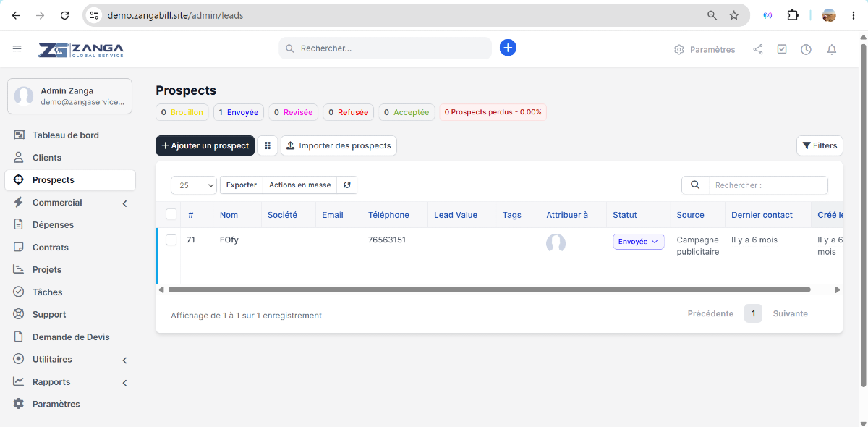
Task: Go to Suivante page
Action: click(x=791, y=313)
